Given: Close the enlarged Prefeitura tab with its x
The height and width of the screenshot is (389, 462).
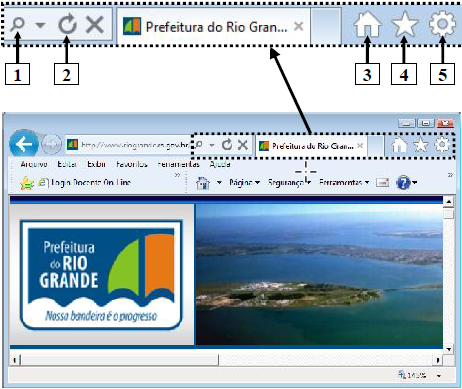Looking at the screenshot, I should point(299,26).
